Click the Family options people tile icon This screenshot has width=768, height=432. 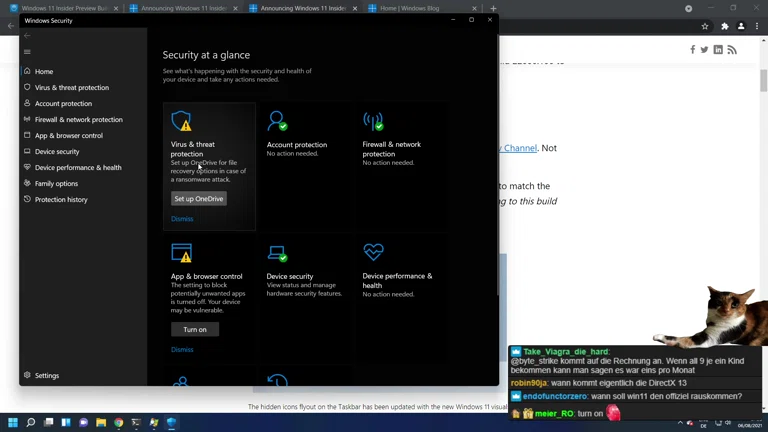181,381
